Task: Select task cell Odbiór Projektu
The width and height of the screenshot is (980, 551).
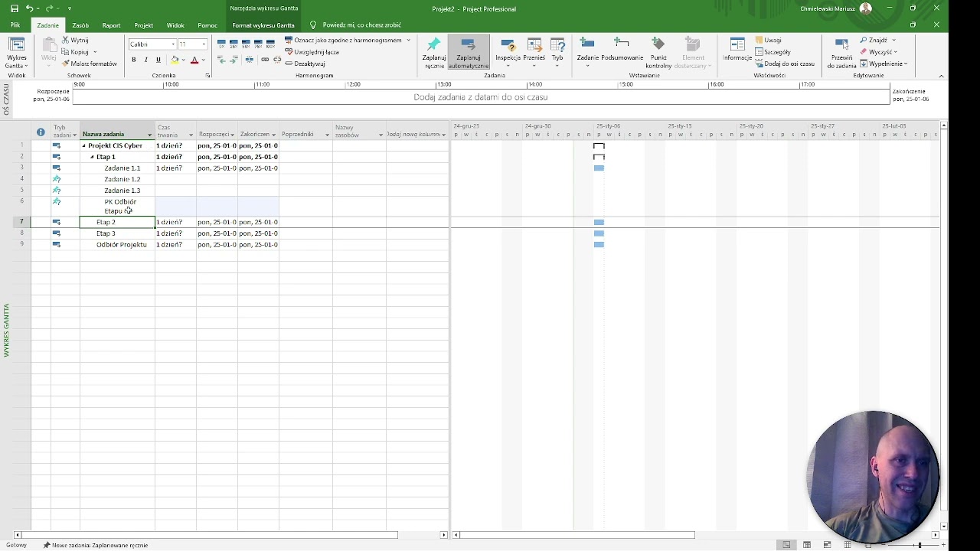Action: (118, 245)
